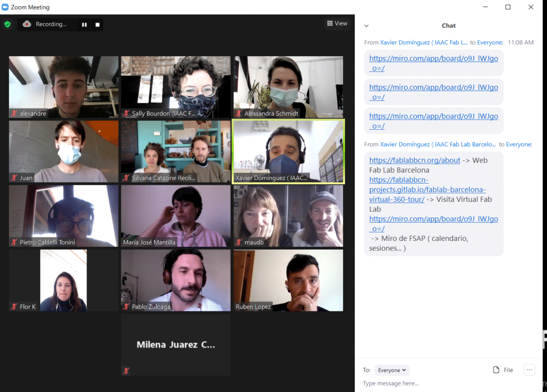Click the File attachment button
Viewport: 547px width, 392px height.
click(503, 370)
